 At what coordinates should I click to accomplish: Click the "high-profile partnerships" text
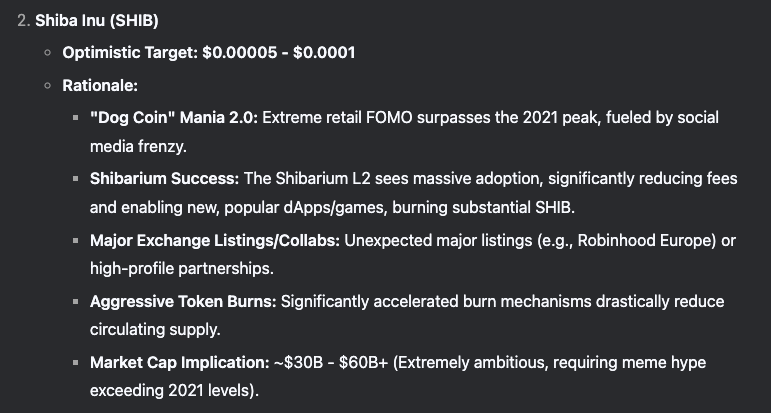[x=180, y=269]
